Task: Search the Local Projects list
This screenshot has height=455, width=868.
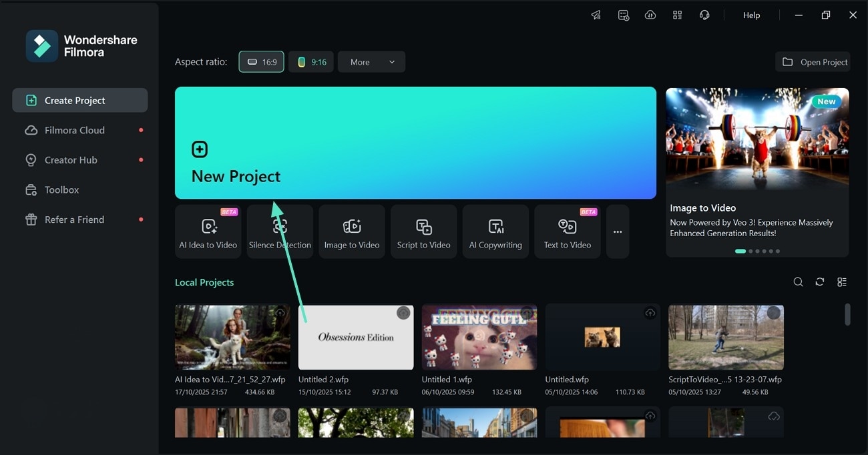Action: coord(798,282)
